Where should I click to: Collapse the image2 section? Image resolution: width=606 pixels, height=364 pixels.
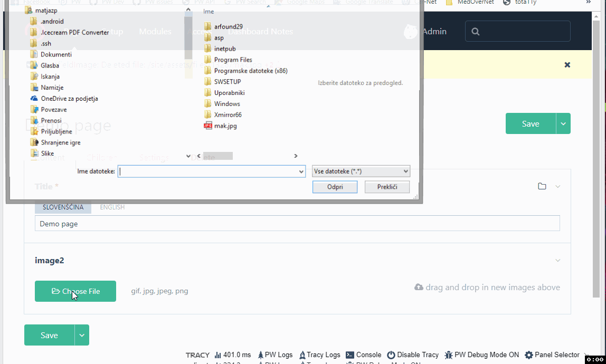[557, 260]
